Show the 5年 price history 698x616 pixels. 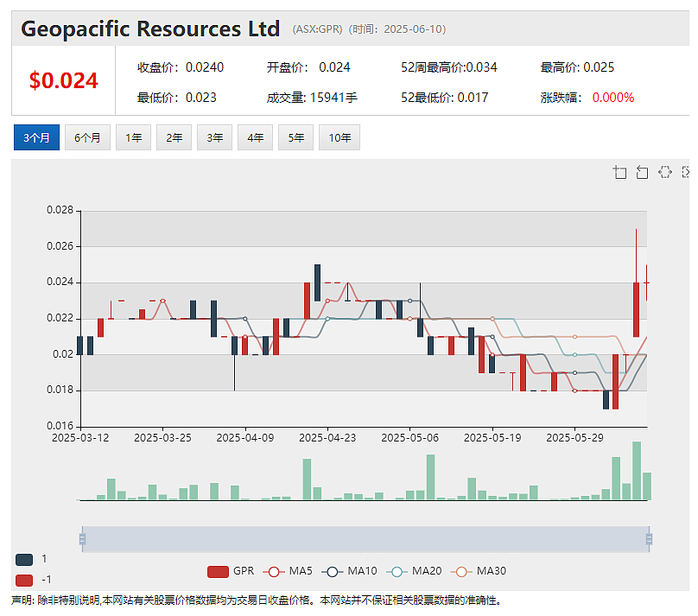[295, 137]
